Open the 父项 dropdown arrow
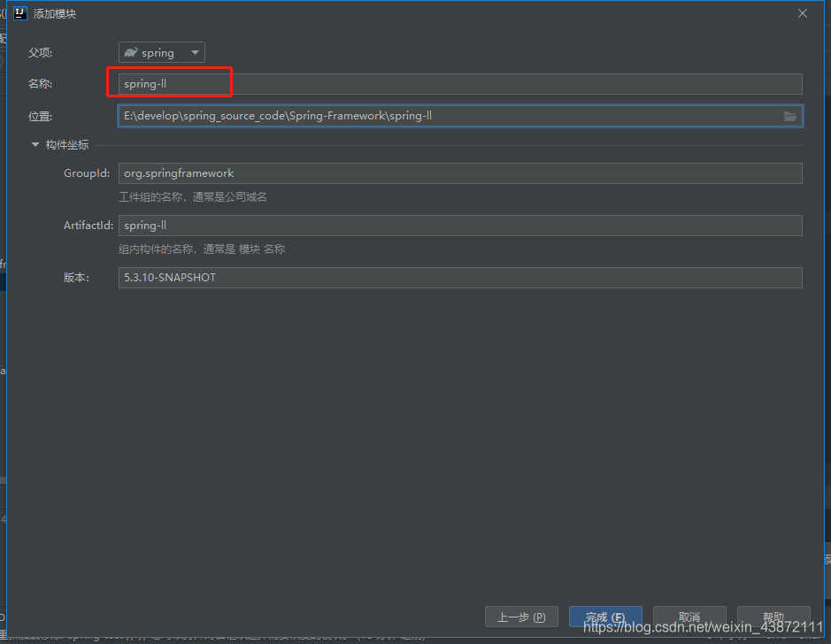Image resolution: width=831 pixels, height=644 pixels. point(195,53)
